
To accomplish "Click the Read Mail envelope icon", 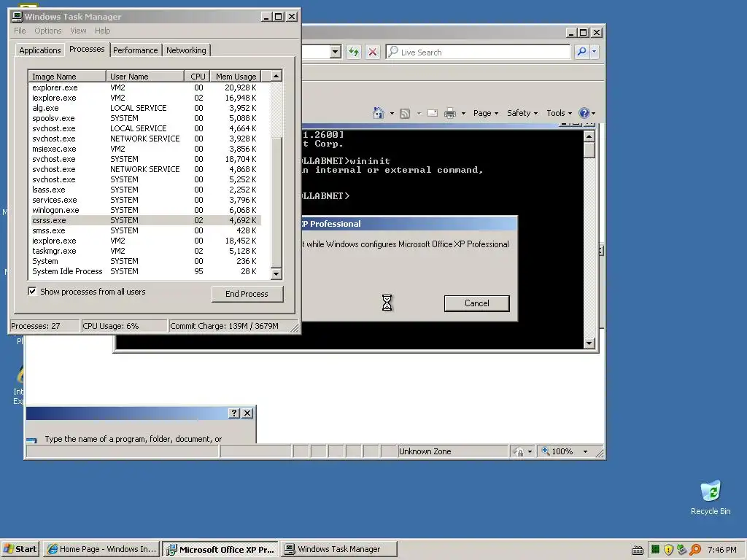I will [x=433, y=113].
